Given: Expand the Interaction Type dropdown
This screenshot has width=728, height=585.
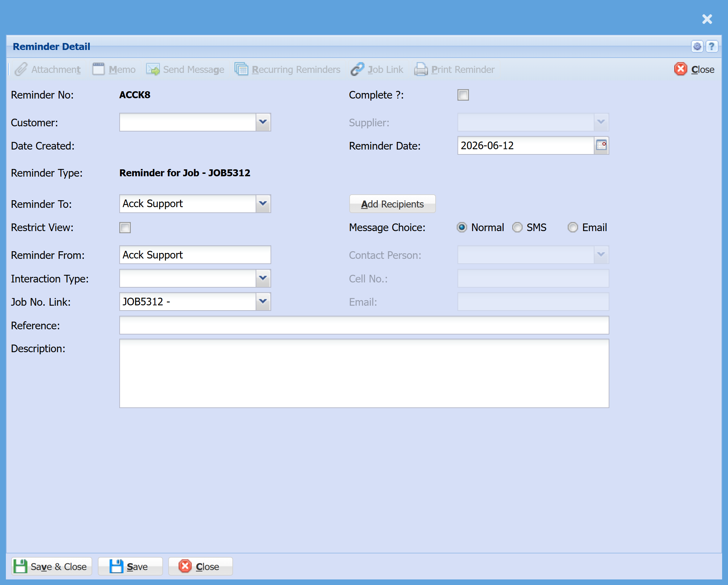Looking at the screenshot, I should [x=263, y=278].
